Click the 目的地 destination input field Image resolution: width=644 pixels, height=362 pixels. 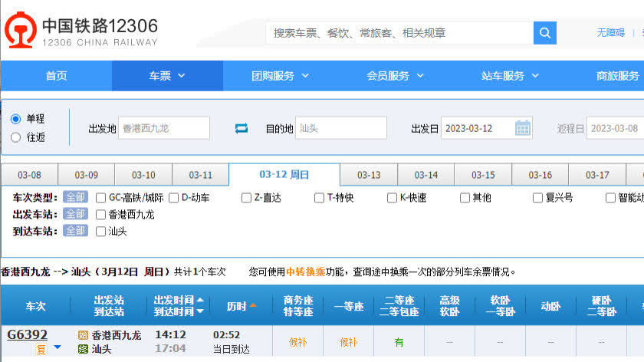pyautogui.click(x=341, y=128)
